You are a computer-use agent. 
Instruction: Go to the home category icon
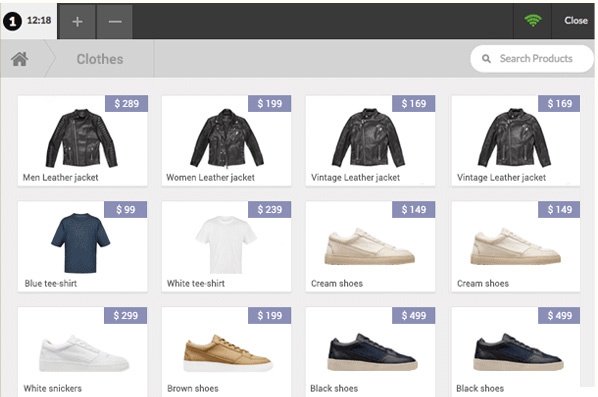[19, 59]
